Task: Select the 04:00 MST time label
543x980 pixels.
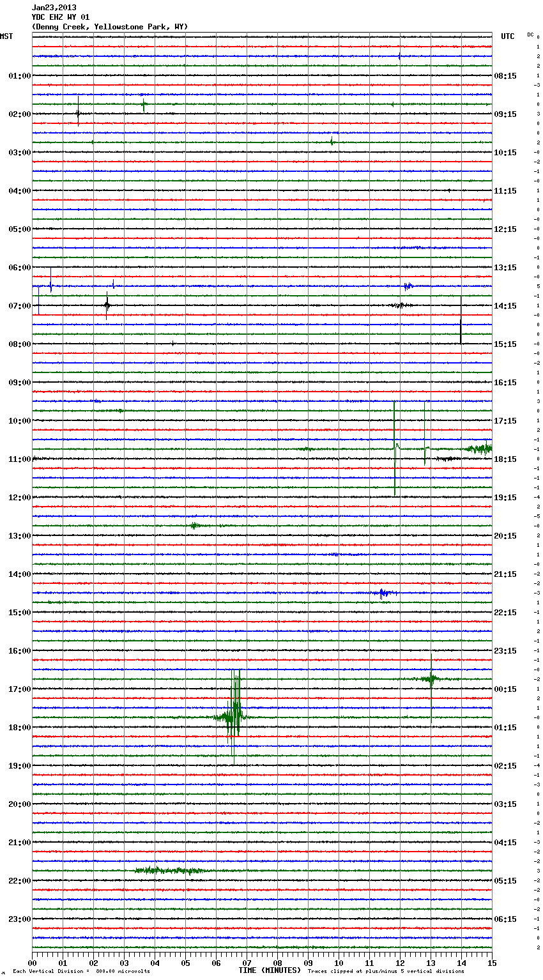Action: (x=20, y=191)
